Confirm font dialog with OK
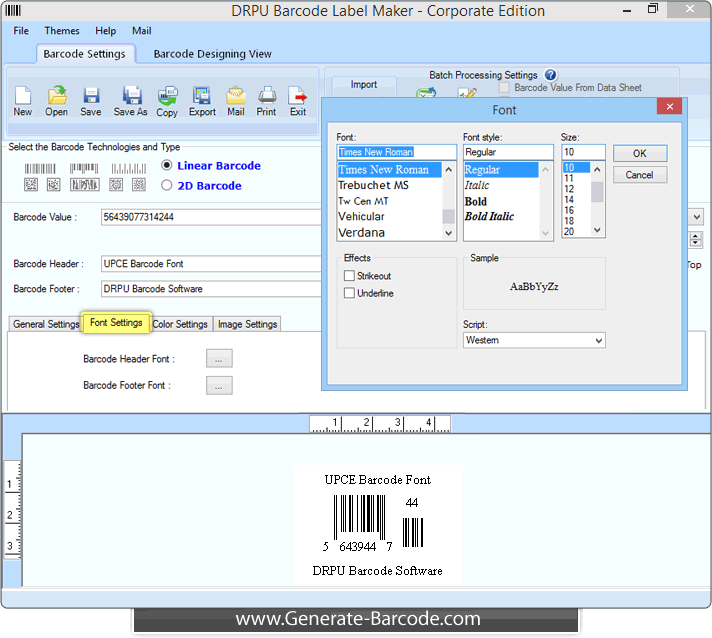 [640, 153]
